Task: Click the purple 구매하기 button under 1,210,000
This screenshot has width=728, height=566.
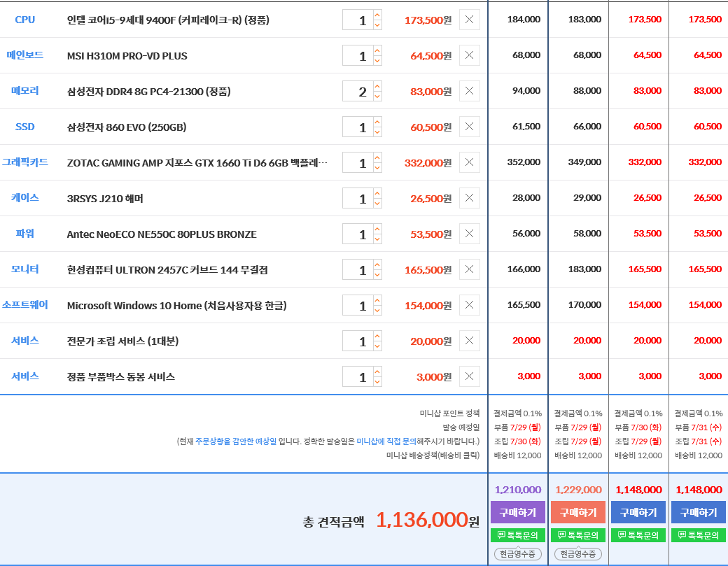Action: [x=518, y=512]
